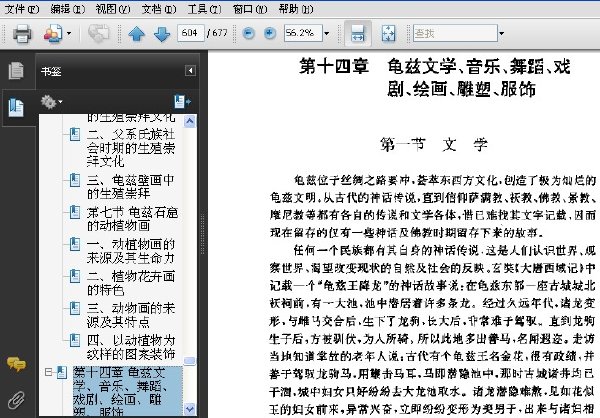Select the Bookmarks panel icon in sidebar

point(16,108)
